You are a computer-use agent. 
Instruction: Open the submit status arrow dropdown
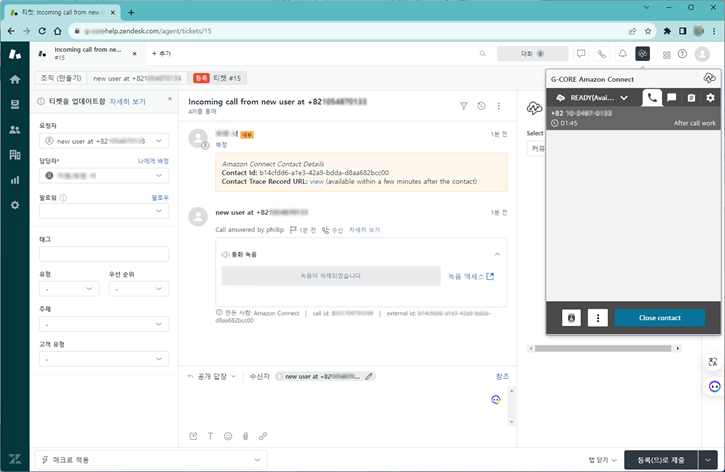(x=708, y=460)
